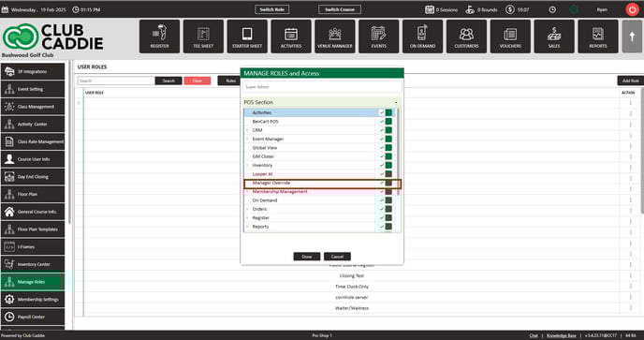Viewport: 644px width, 340px height.
Task: Expand the Inventory tree row
Action: click(247, 165)
